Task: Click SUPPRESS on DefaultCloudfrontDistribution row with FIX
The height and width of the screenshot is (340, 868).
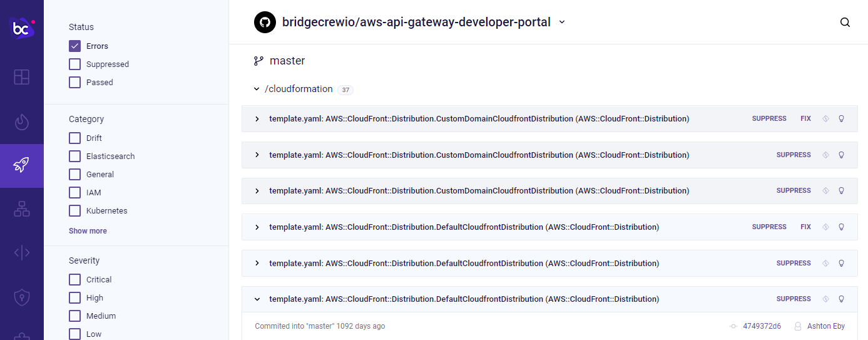Action: (769, 227)
